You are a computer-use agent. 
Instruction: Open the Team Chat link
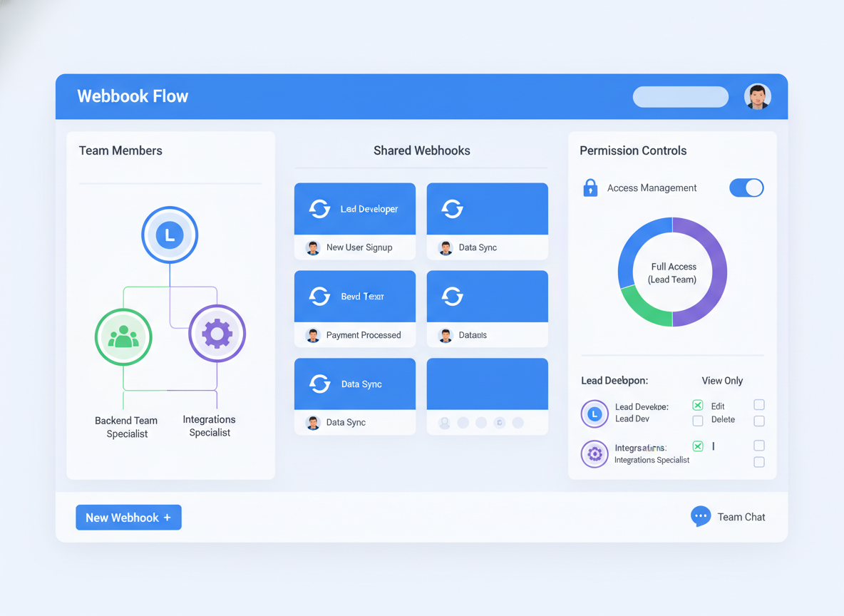[x=741, y=517]
